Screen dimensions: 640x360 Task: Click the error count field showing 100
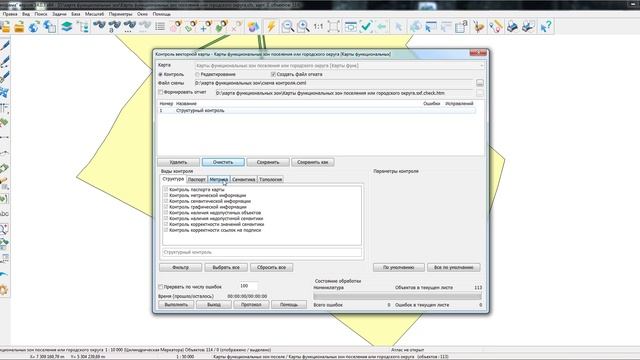pyautogui.click(x=248, y=286)
